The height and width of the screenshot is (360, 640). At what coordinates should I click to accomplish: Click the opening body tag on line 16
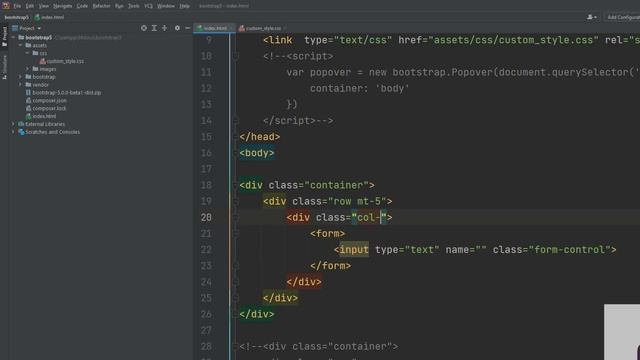257,153
